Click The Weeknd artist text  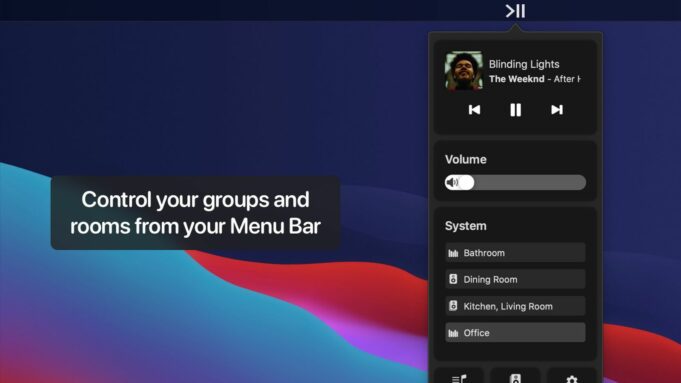(516, 79)
